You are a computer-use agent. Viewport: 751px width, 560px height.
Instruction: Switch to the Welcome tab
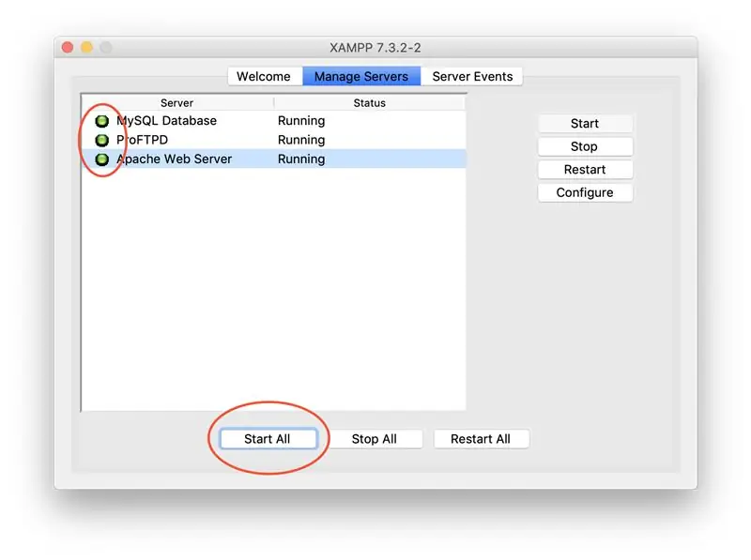[265, 77]
